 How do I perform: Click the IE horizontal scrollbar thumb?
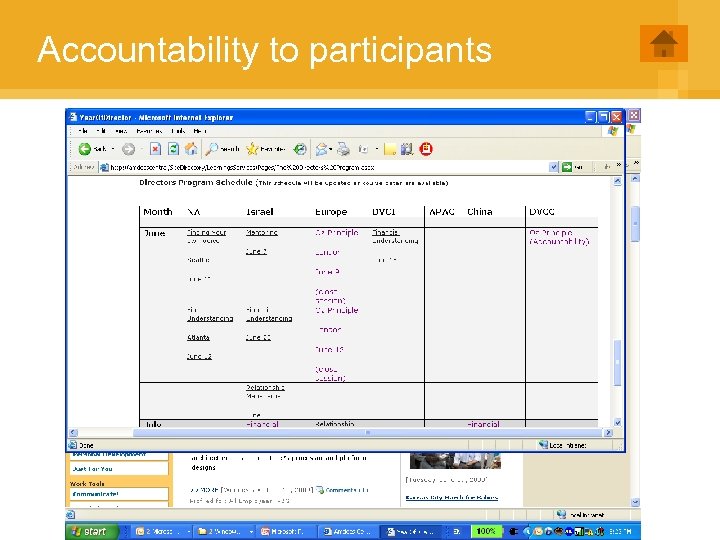pyautogui.click(x=367, y=433)
